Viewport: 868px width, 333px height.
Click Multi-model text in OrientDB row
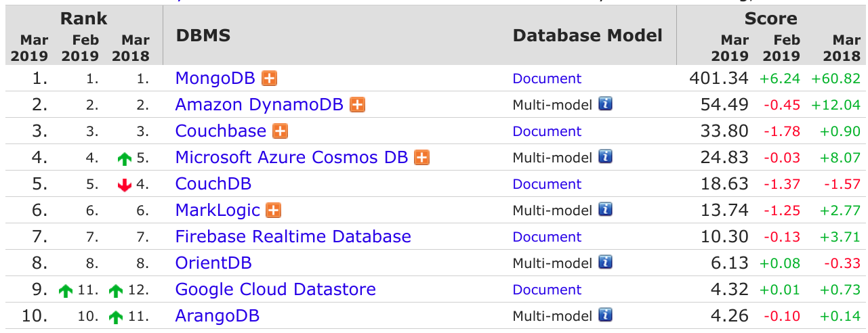[x=552, y=263]
